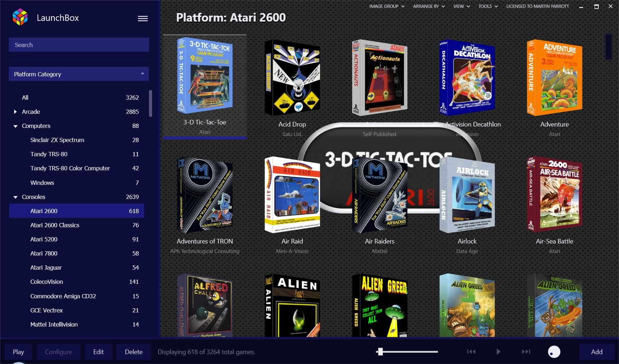
Task: Select Air Raiders box art
Action: pyautogui.click(x=380, y=195)
